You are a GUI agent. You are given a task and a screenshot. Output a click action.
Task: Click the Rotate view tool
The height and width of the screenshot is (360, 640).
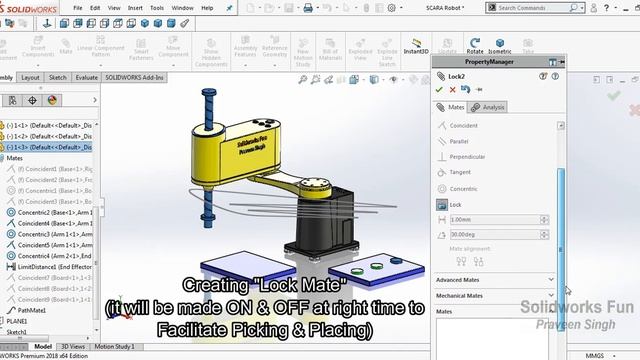tap(475, 46)
